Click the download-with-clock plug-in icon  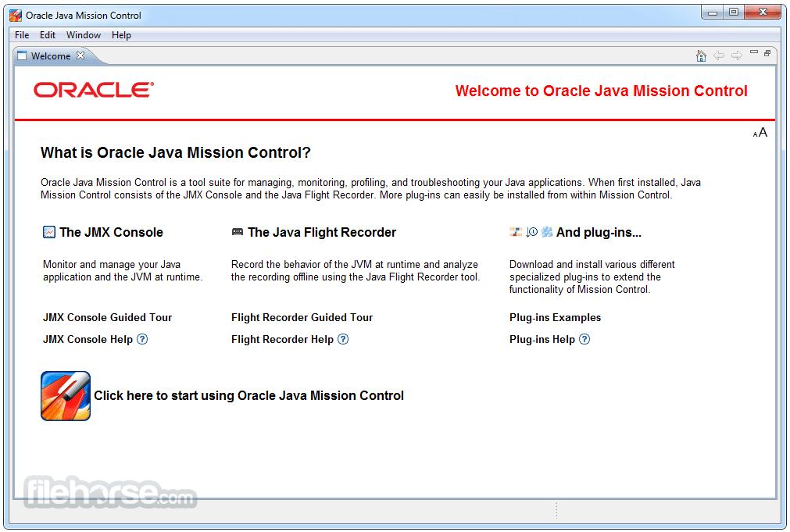pyautogui.click(x=531, y=231)
